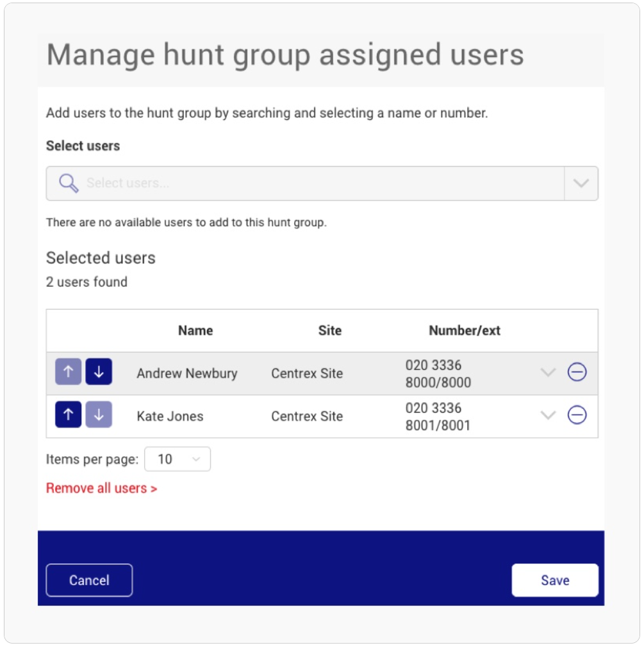Remove Andrew Newbury with minus icon
Viewport: 644px width, 648px height.
pos(577,372)
